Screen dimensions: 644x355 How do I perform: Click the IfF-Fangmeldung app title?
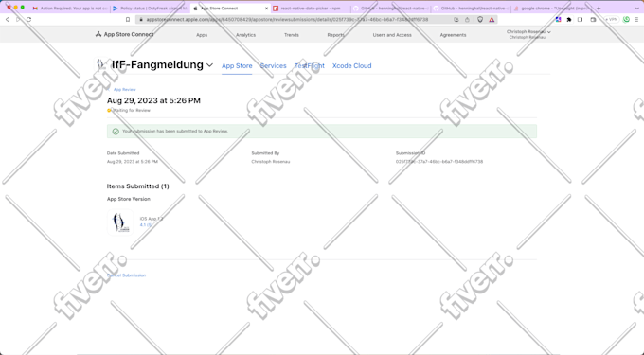(157, 64)
